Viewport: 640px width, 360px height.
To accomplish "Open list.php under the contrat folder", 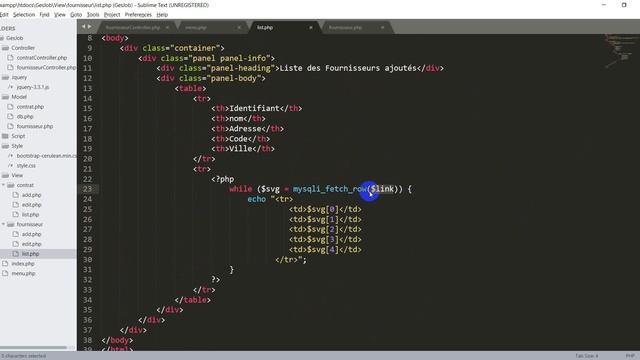I will (31, 214).
